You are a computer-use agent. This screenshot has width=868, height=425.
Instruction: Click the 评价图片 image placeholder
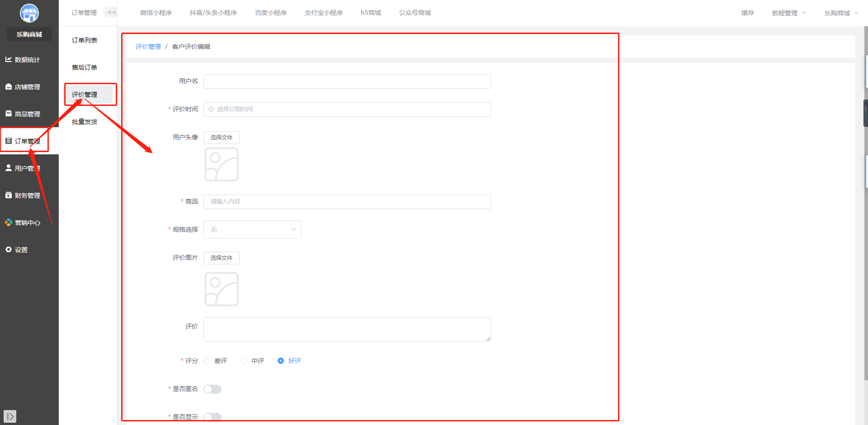(x=222, y=289)
